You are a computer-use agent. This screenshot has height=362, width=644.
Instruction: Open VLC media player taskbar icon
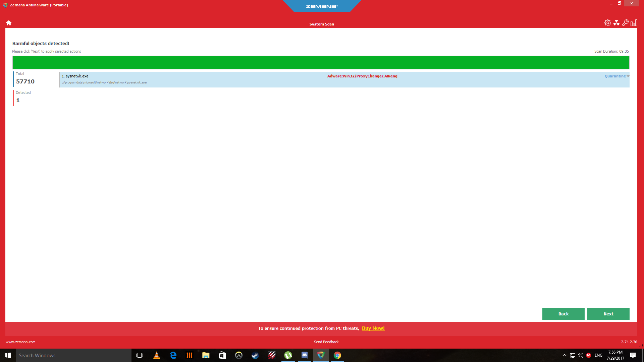[156, 355]
